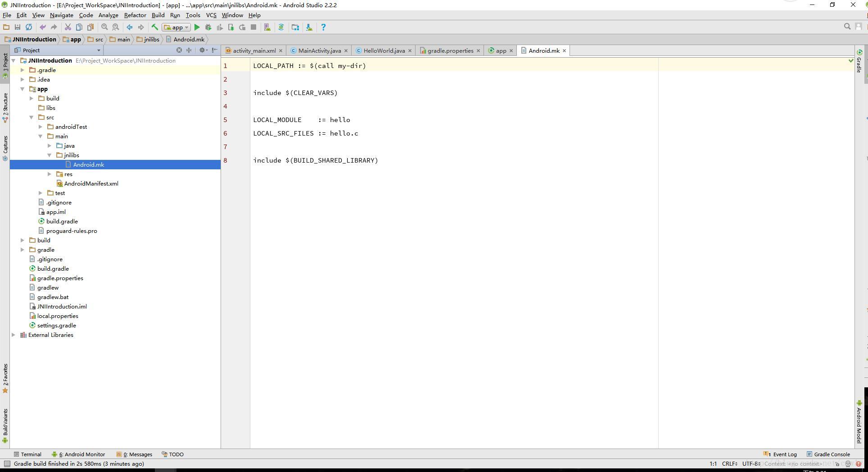Collapse the jnilibs folder
Screen dimensions: 868x472
click(50, 155)
